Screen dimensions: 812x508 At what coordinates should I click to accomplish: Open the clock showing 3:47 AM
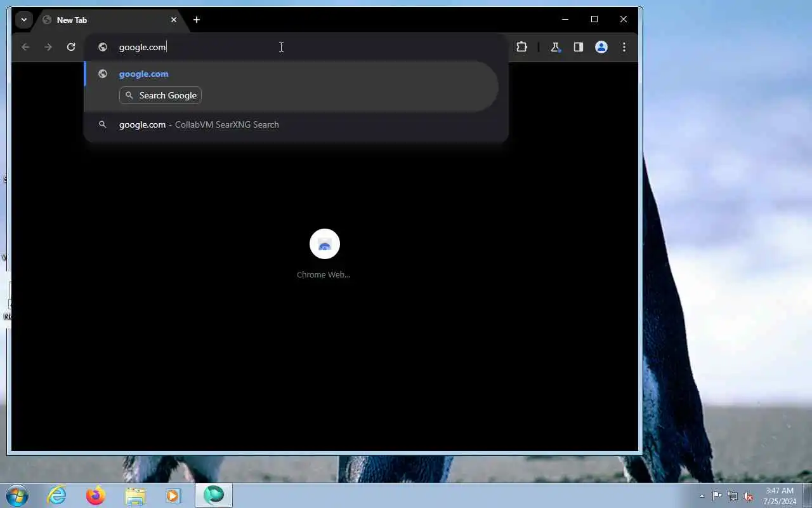780,496
